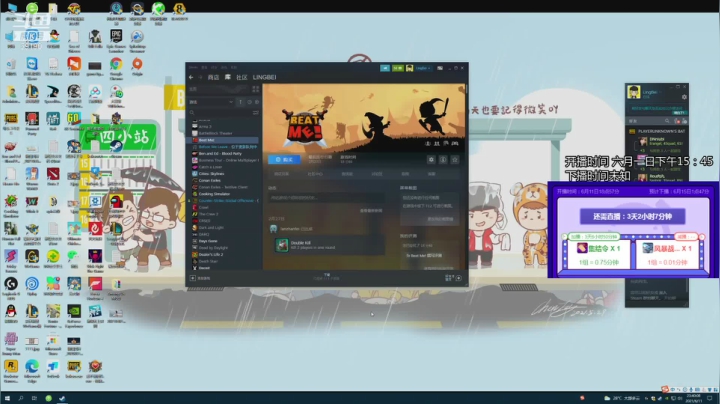
Task: Click the library sort order icon
Action: (x=241, y=102)
